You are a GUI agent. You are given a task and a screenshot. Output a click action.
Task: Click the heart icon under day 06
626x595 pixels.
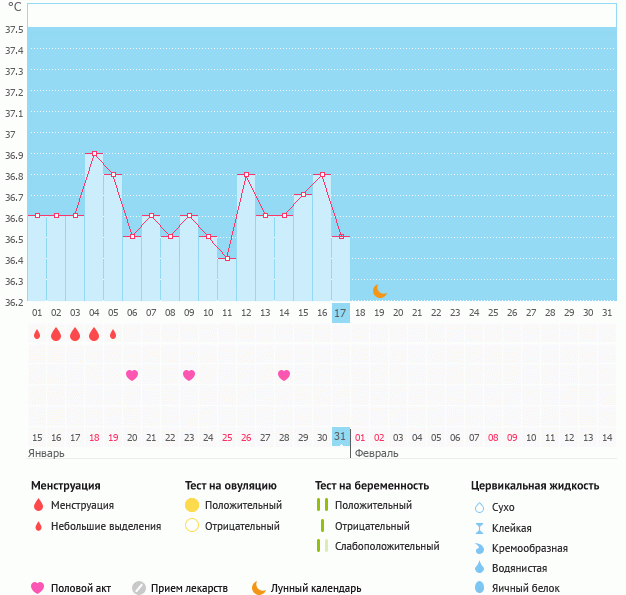pyautogui.click(x=132, y=375)
